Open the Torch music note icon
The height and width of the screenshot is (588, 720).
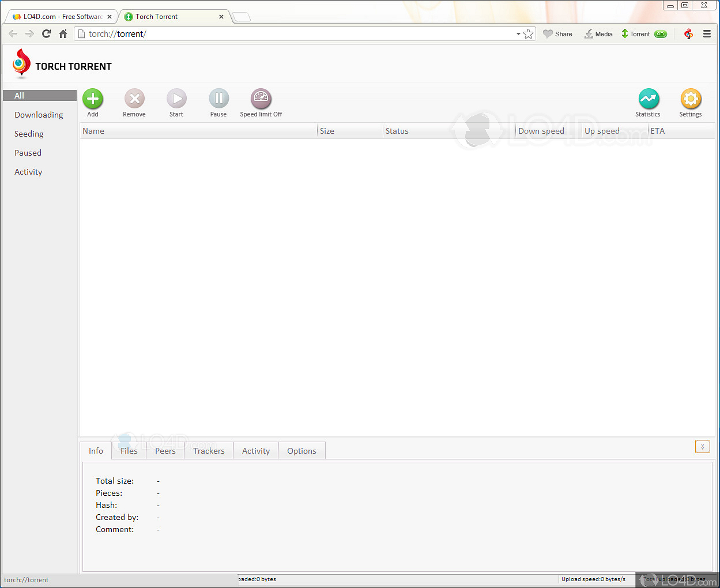(x=688, y=34)
